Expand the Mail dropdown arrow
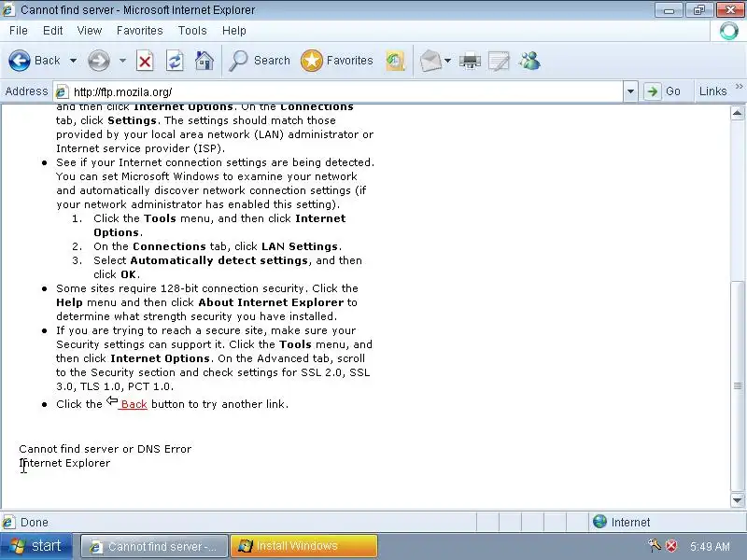 (x=447, y=61)
